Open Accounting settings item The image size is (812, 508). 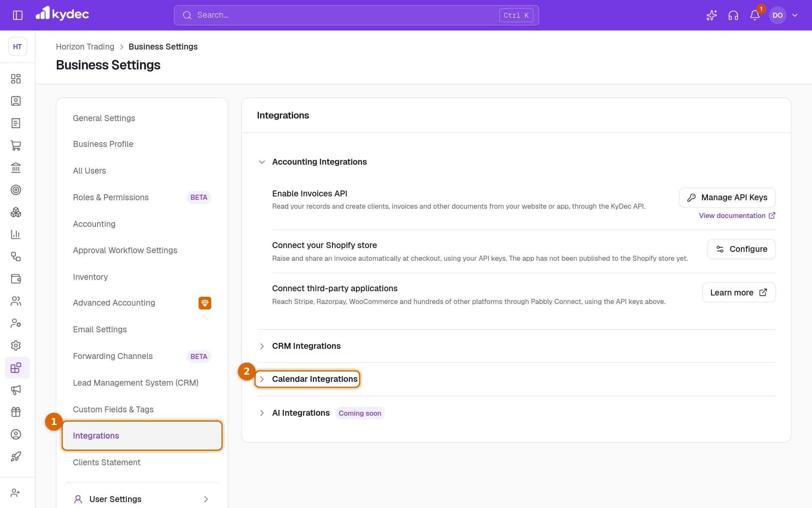point(142,224)
